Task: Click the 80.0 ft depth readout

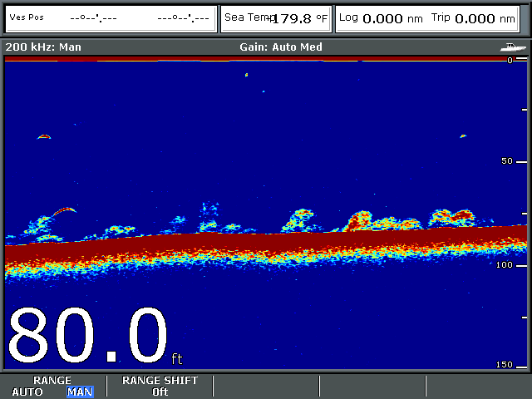Action: [x=91, y=337]
